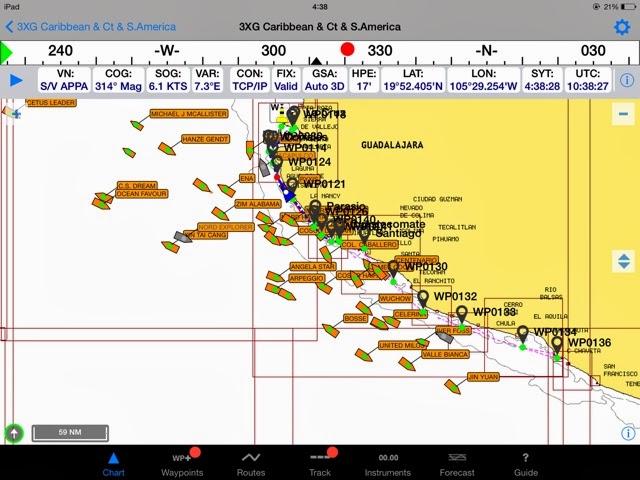The height and width of the screenshot is (480, 640).
Task: Switch to the Waypoints tab
Action: coord(182,462)
